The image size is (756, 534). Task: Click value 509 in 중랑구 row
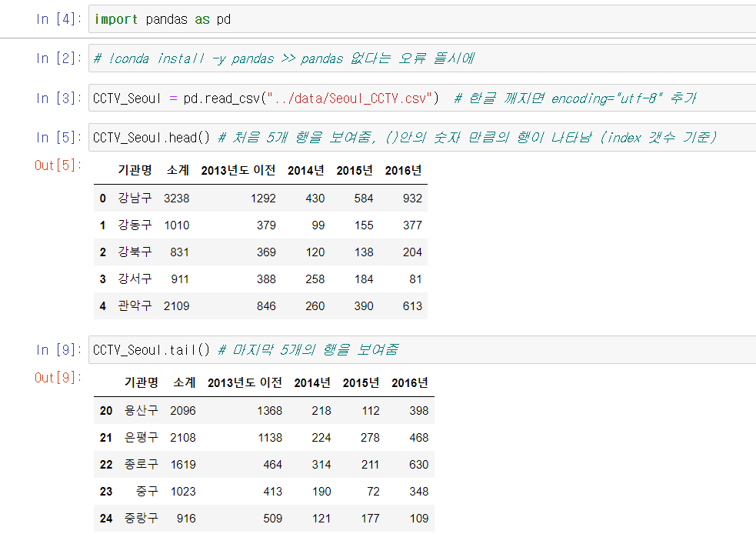(273, 519)
